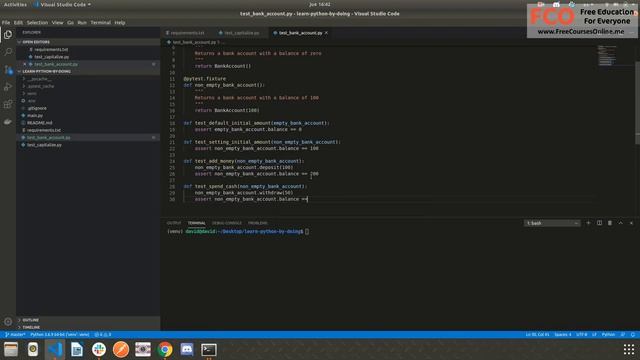Close the test_bank_account.py editor tab
The width and height of the screenshot is (640, 360).
[326, 33]
